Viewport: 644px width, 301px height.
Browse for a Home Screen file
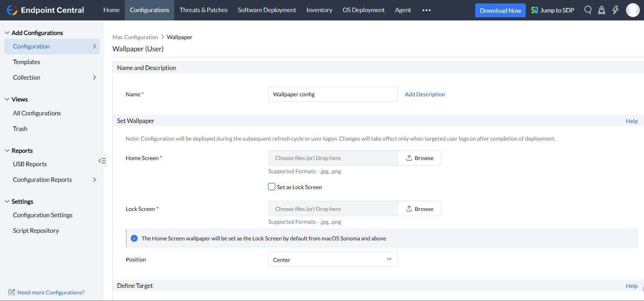pyautogui.click(x=419, y=158)
